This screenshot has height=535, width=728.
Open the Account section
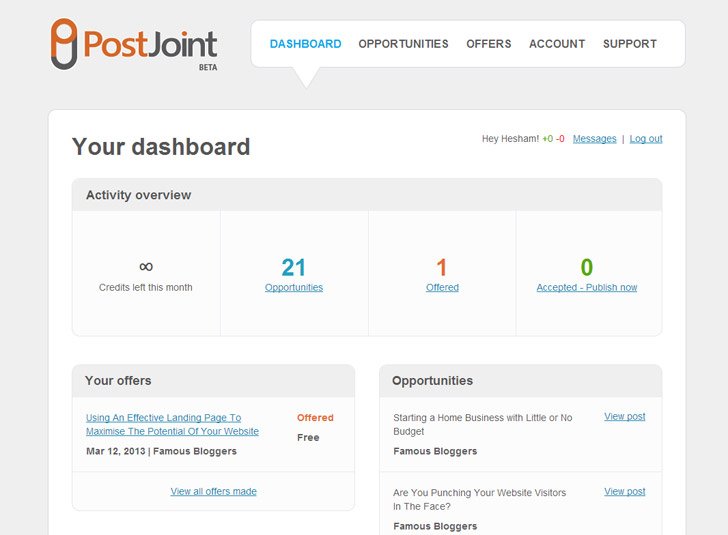(x=557, y=44)
